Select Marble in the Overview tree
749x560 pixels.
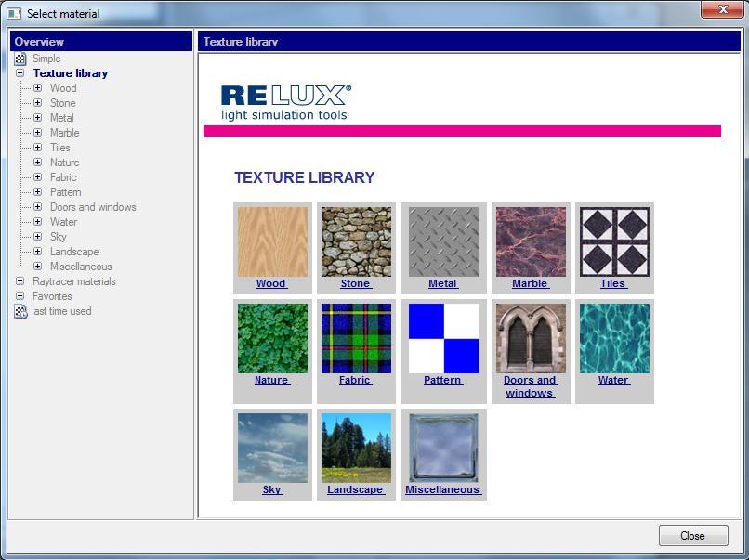[x=64, y=132]
